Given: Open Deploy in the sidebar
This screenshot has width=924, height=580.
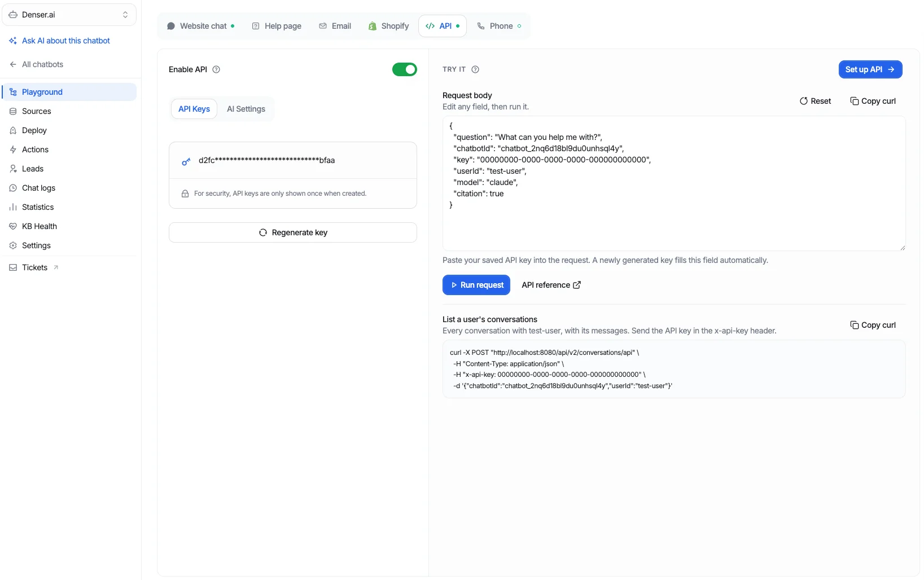Looking at the screenshot, I should tap(69, 130).
